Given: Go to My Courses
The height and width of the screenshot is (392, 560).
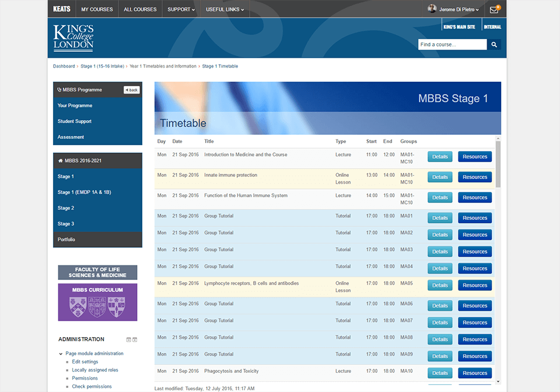Looking at the screenshot, I should tap(97, 9).
